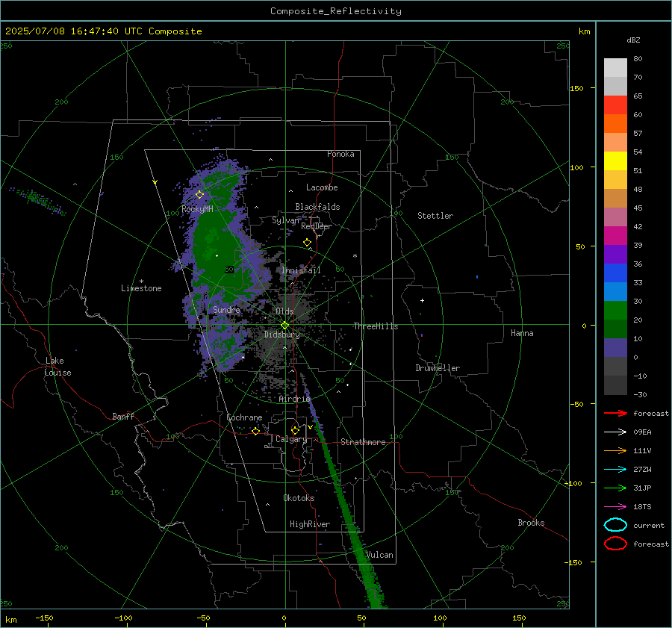This screenshot has width=672, height=628.
Task: Click the yellow diamond marker below Cochrane
Action: (x=256, y=431)
